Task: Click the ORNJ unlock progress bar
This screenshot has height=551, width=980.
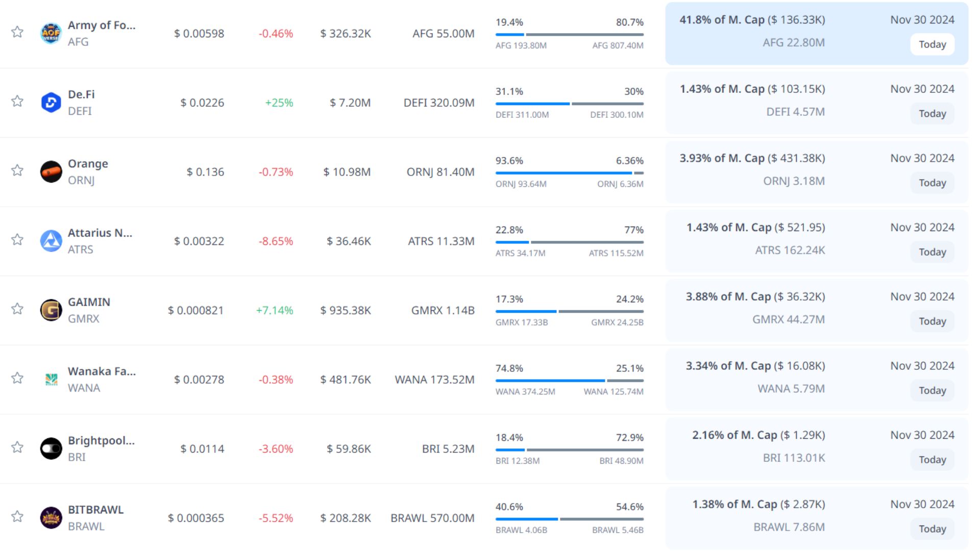Action: [569, 173]
